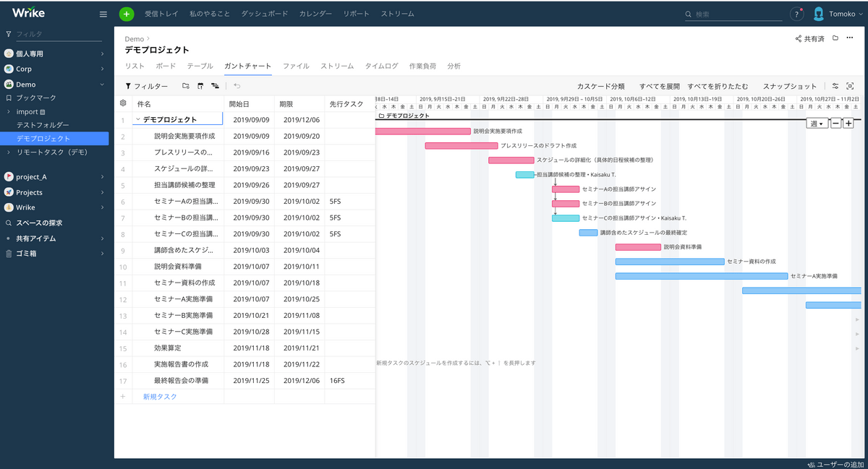Click the 新規タスク link
This screenshot has height=469, width=868.
(160, 397)
